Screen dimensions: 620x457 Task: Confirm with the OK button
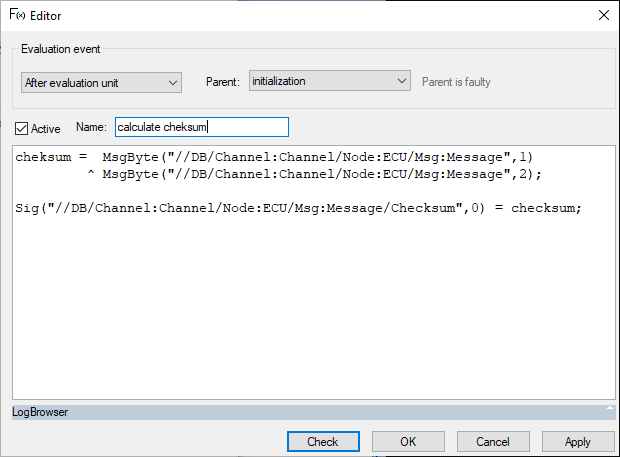pos(408,441)
